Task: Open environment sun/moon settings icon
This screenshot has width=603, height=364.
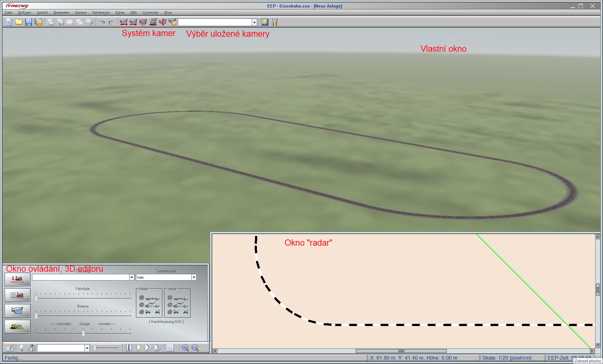Action: pyautogui.click(x=265, y=22)
